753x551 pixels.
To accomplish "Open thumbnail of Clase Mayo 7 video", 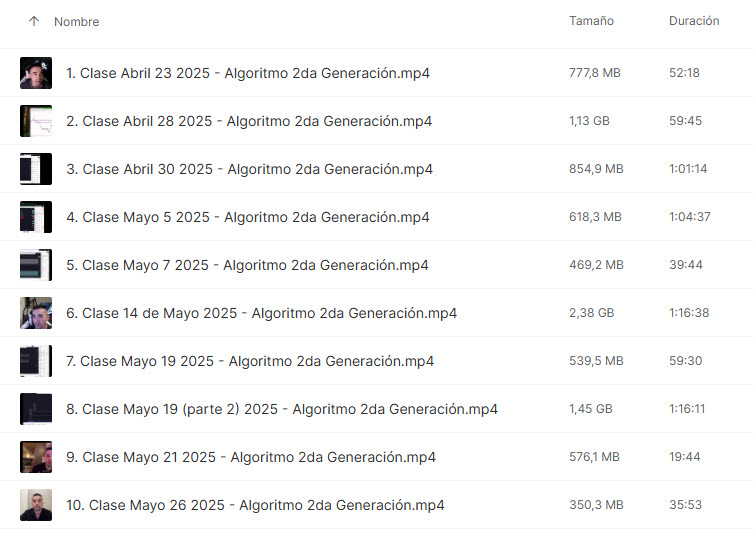I will [x=36, y=265].
